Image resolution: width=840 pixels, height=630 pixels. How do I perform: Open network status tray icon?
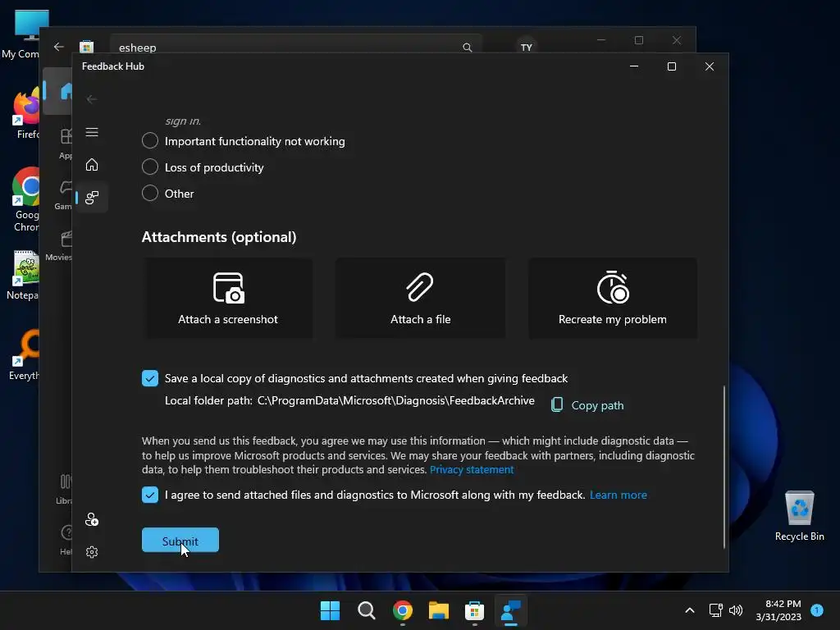pos(715,610)
